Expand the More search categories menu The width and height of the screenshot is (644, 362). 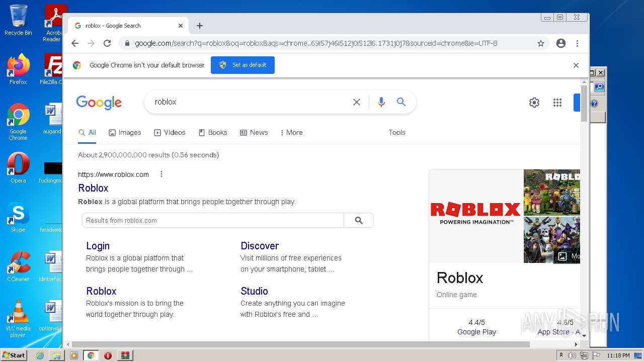click(292, 133)
